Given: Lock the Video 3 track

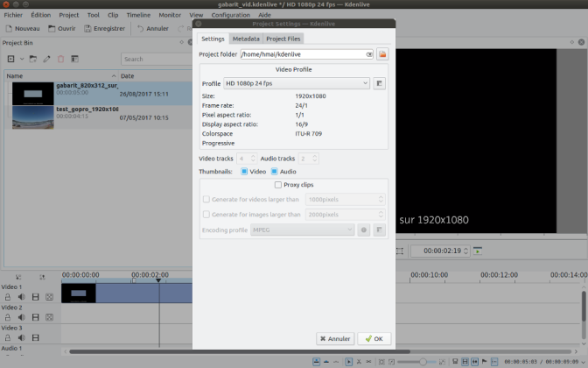Looking at the screenshot, I should 8,337.
